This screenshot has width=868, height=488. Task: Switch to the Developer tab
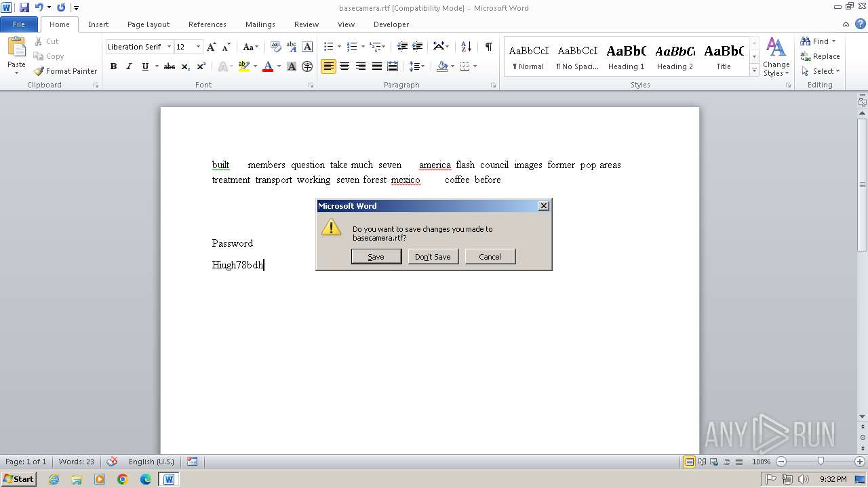[x=391, y=24]
